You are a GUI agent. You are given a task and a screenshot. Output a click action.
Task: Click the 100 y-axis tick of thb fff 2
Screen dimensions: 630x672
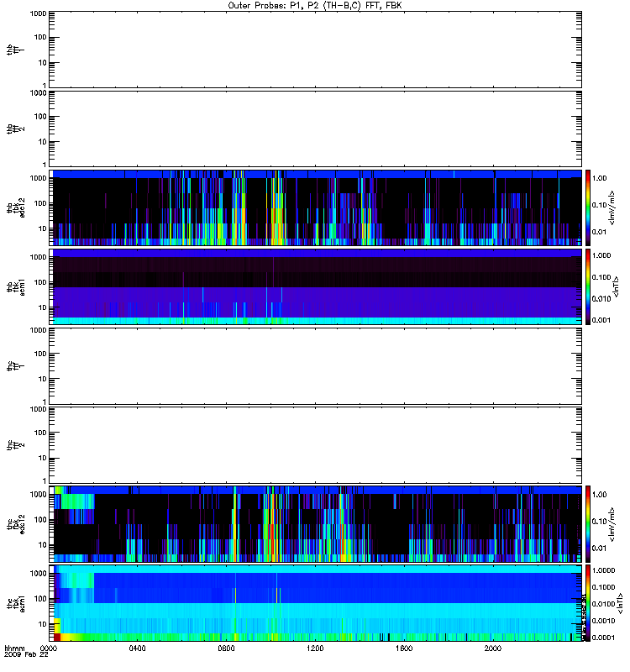(x=40, y=117)
